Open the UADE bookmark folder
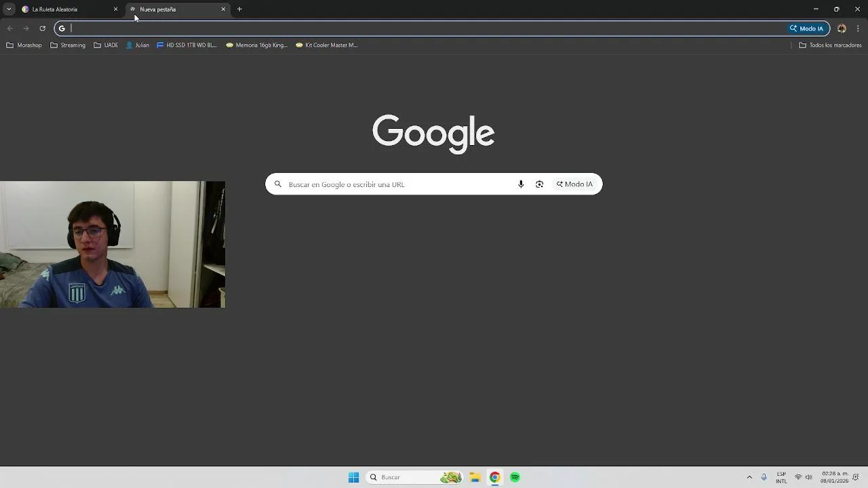868x488 pixels. coord(106,45)
